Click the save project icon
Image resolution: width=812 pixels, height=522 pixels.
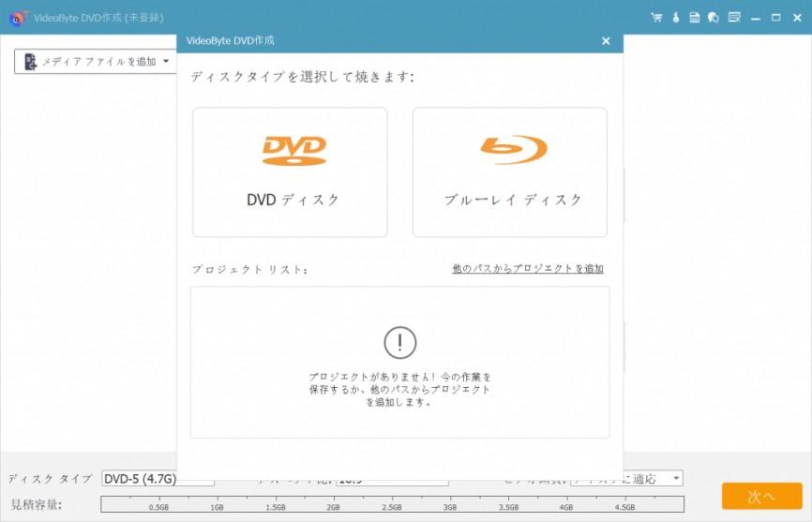[x=695, y=18]
